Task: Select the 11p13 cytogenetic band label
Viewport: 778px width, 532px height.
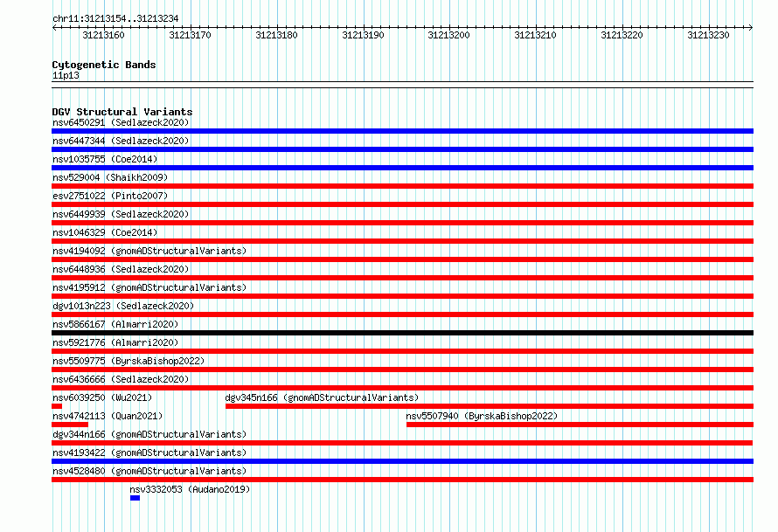Action: click(66, 75)
